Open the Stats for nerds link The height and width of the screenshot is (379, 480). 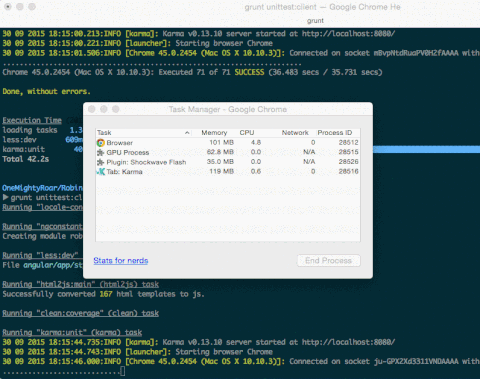[x=121, y=261]
